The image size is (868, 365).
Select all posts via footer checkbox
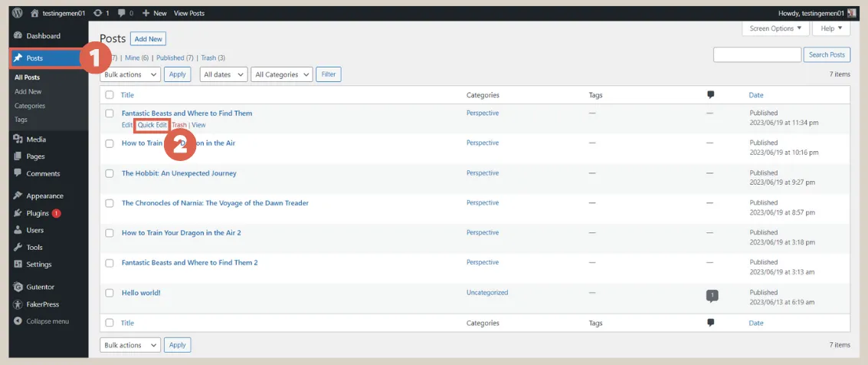(x=110, y=323)
